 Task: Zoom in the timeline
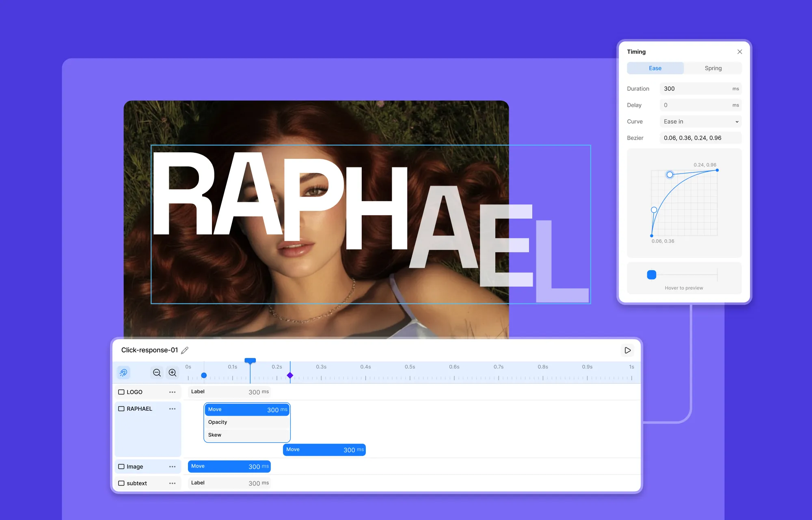tap(173, 373)
